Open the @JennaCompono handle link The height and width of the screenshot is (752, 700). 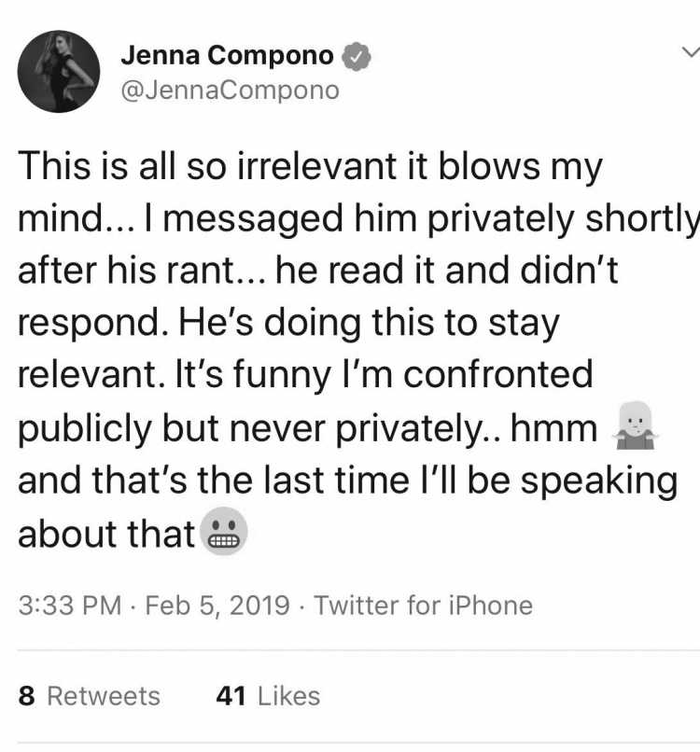pyautogui.click(x=230, y=91)
